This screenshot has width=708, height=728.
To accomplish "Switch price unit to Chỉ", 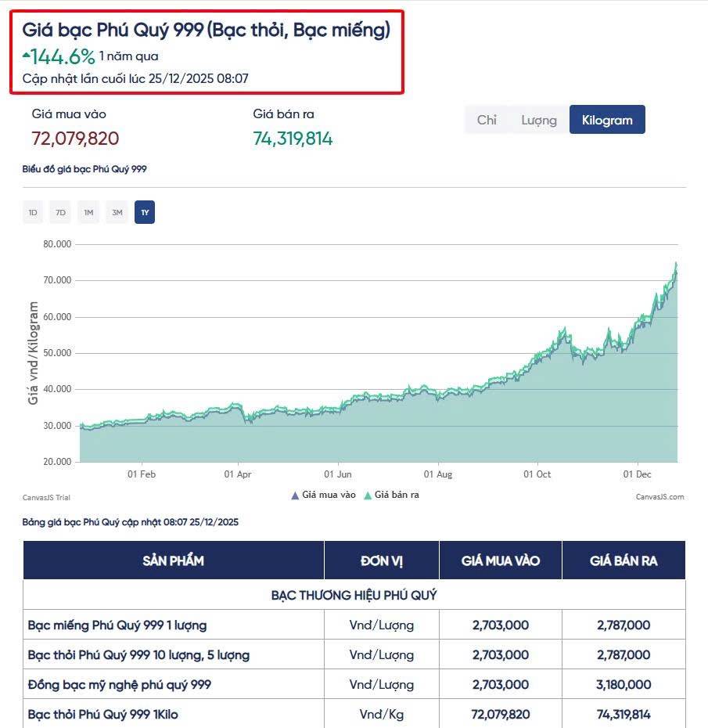I will pyautogui.click(x=487, y=120).
